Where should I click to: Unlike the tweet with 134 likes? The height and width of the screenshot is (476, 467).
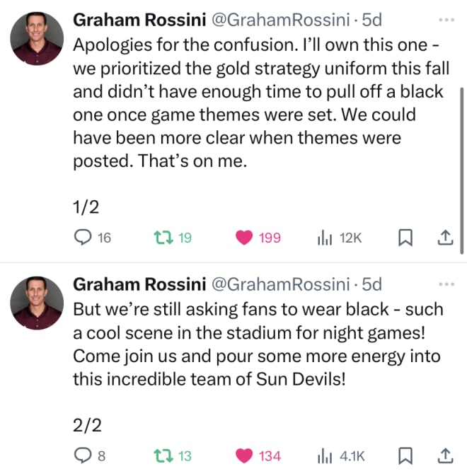point(258,456)
